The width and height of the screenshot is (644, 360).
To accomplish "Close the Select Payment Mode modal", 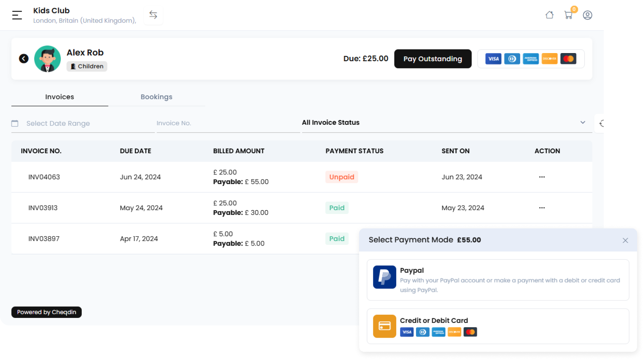I will [625, 240].
